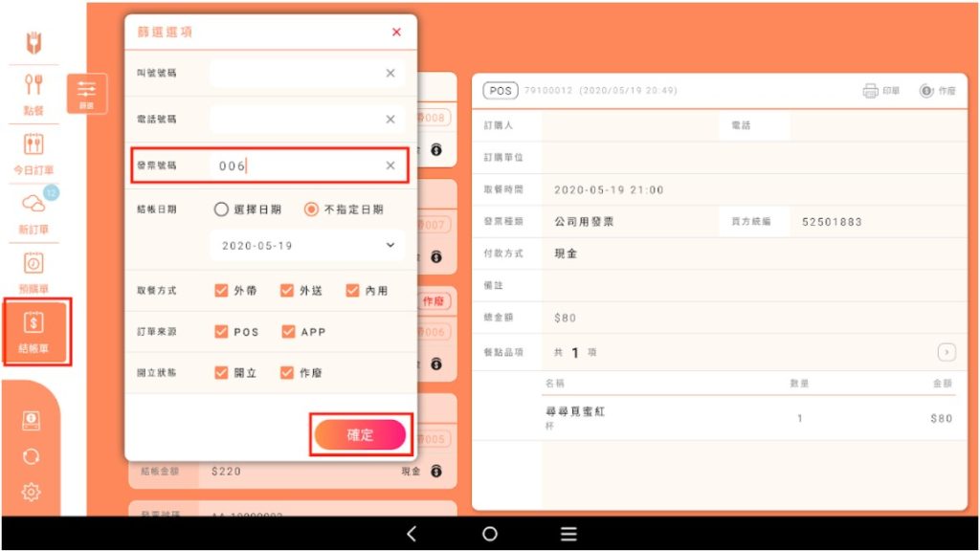This screenshot has width=980, height=551.
Task: Switch to the 結帳單 checkout tab
Action: tap(35, 331)
